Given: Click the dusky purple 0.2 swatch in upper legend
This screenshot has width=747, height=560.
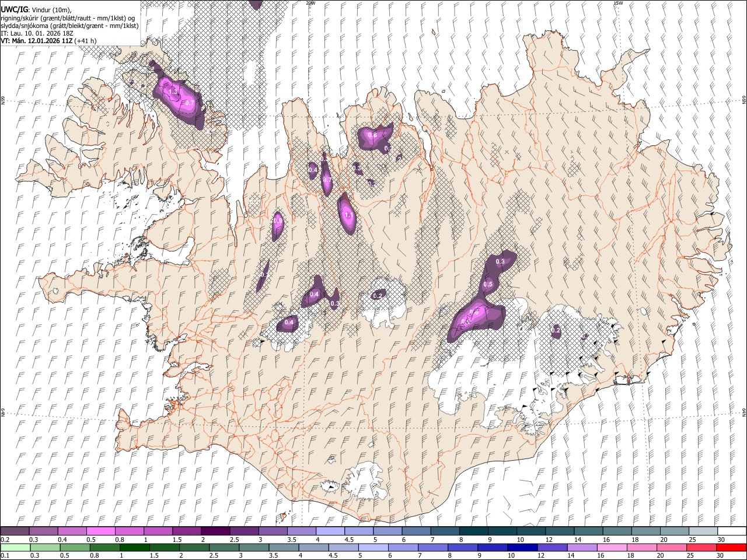Looking at the screenshot, I should (15, 531).
